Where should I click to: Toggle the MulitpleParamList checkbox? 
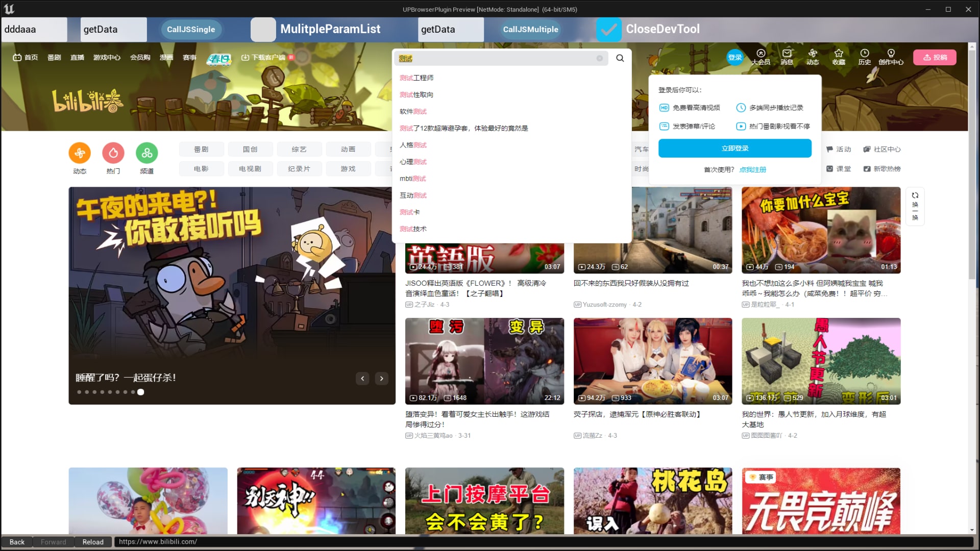click(x=263, y=30)
